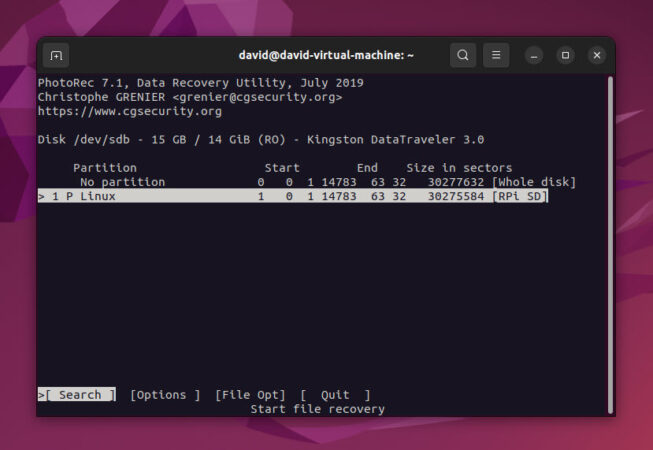Minimize the terminal window

(x=534, y=55)
